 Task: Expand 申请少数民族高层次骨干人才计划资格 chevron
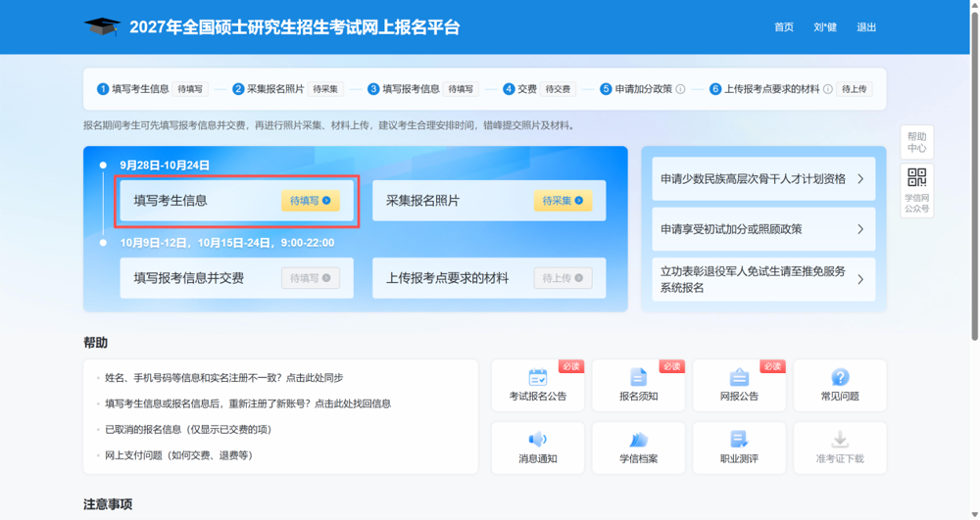click(x=860, y=179)
